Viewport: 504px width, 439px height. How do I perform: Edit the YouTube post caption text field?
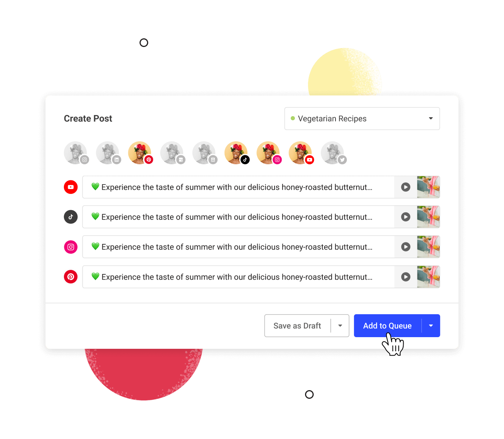point(238,187)
